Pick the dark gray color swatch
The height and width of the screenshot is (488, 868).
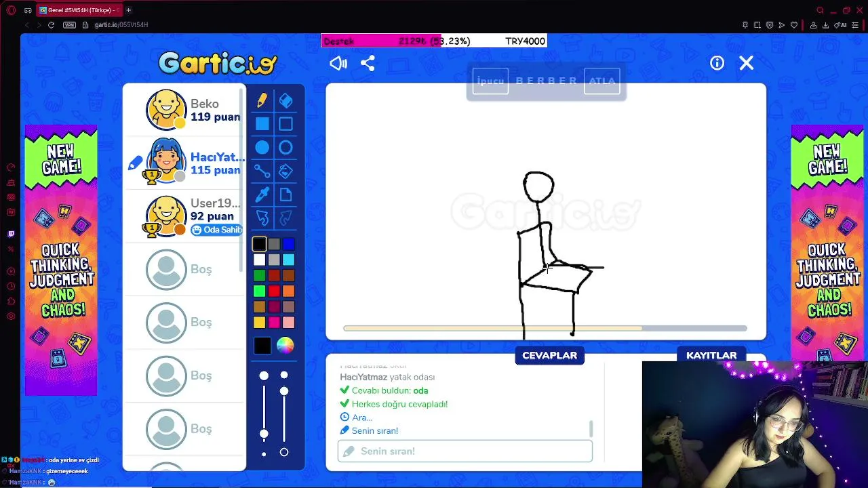coord(274,244)
